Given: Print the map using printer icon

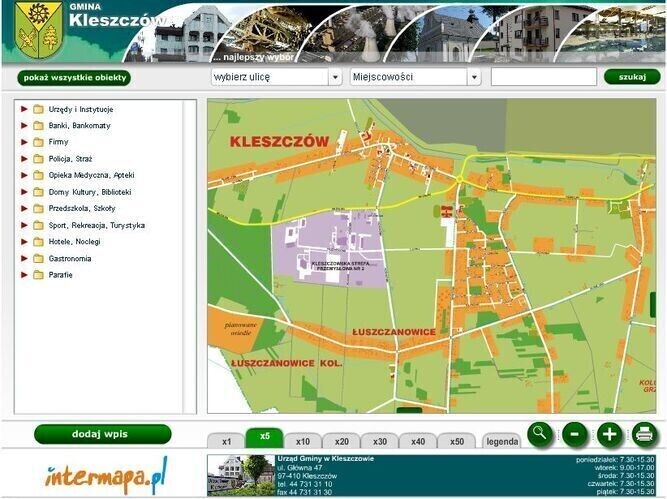Looking at the screenshot, I should tap(644, 434).
